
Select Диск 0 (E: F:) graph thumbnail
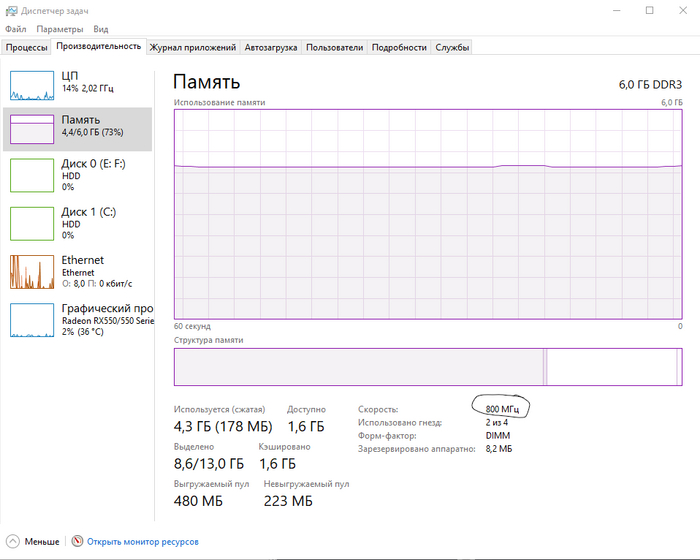[x=32, y=176]
